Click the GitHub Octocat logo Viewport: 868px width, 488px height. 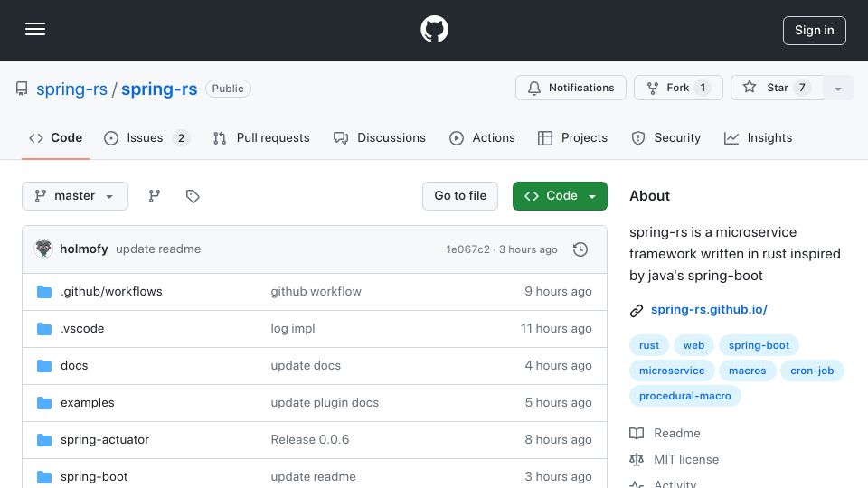point(434,29)
